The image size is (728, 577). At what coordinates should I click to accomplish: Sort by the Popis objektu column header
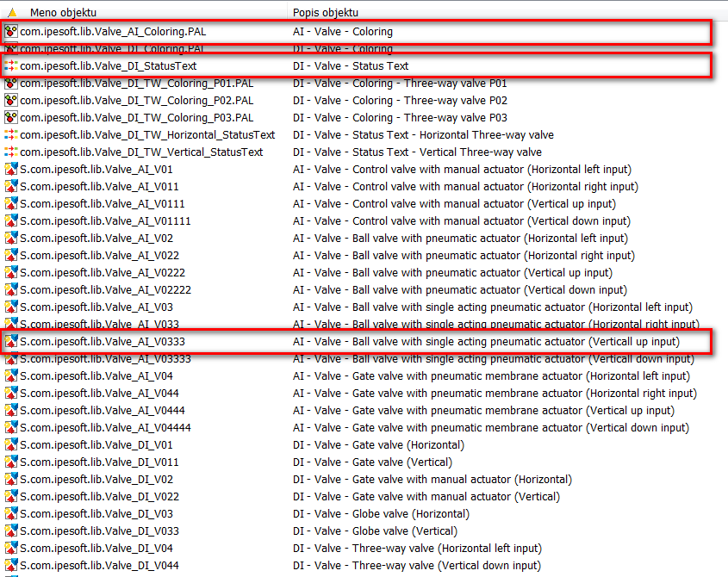coord(326,13)
